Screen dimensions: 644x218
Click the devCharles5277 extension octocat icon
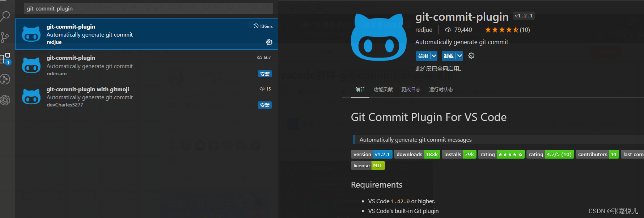(x=31, y=97)
